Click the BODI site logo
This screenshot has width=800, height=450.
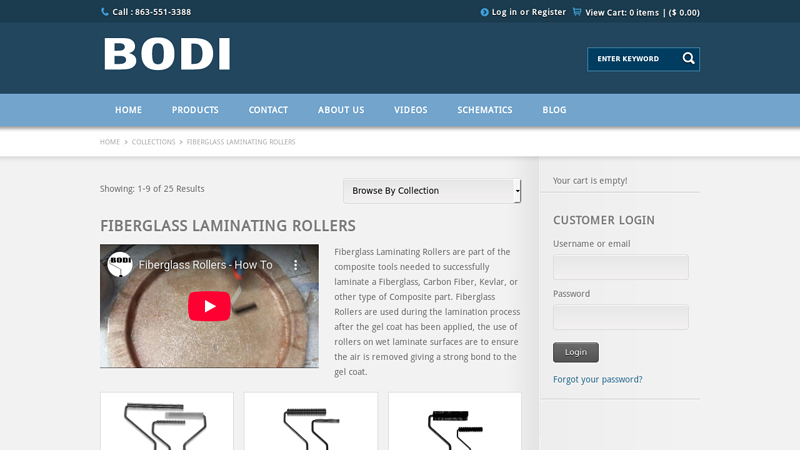coord(167,54)
